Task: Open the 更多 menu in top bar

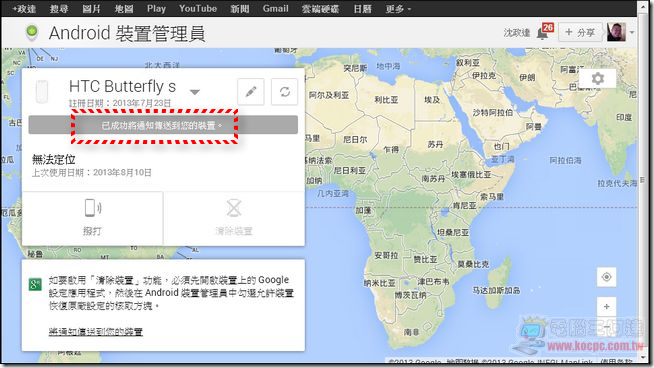Action: point(398,9)
